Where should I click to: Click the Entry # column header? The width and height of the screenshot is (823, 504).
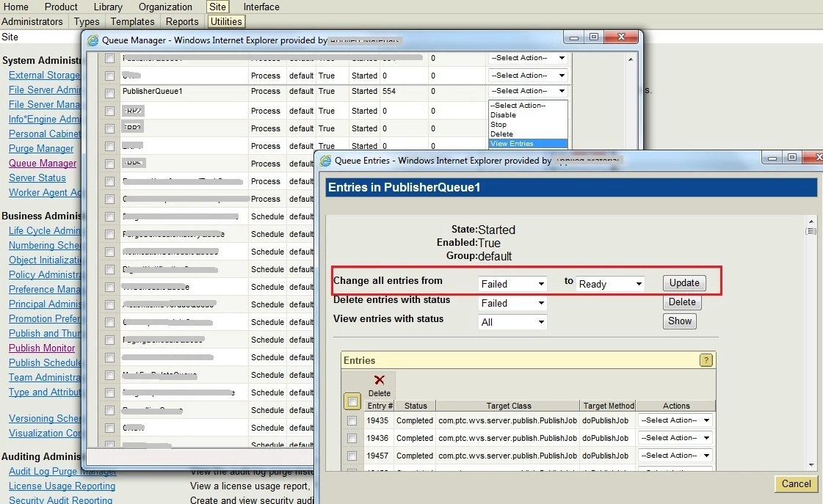380,406
